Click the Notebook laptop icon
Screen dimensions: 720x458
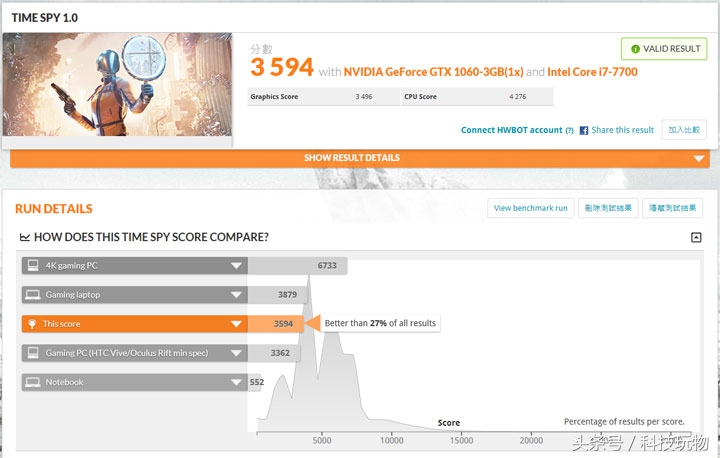click(33, 382)
